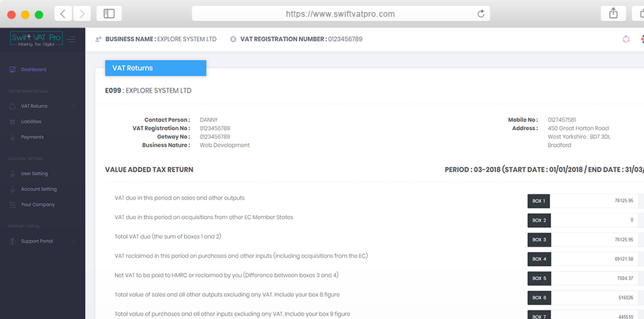This screenshot has width=644, height=319.
Task: Click the swiftvatpro.com address bar
Action: pos(340,13)
